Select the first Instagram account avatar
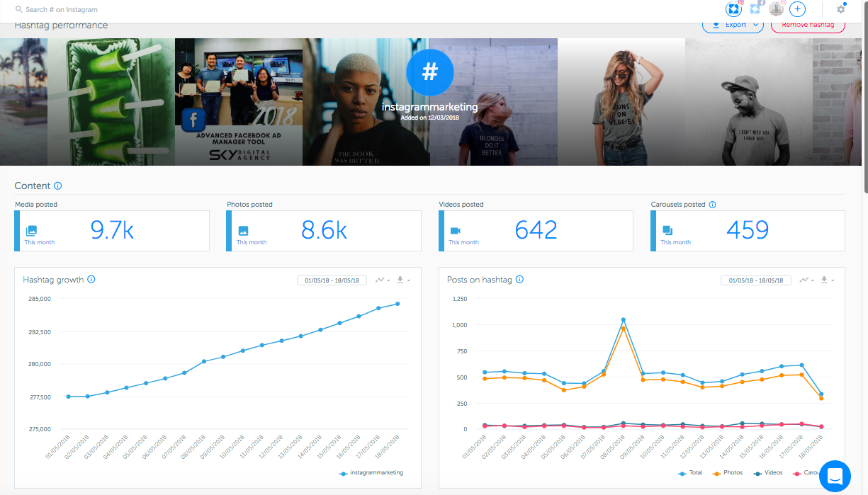The height and width of the screenshot is (495, 868). [734, 9]
